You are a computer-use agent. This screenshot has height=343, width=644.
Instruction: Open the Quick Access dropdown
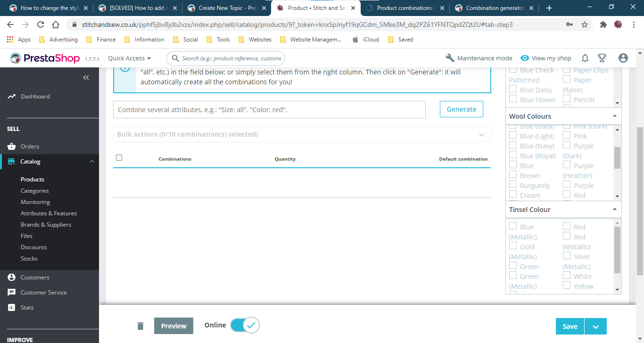point(129,58)
